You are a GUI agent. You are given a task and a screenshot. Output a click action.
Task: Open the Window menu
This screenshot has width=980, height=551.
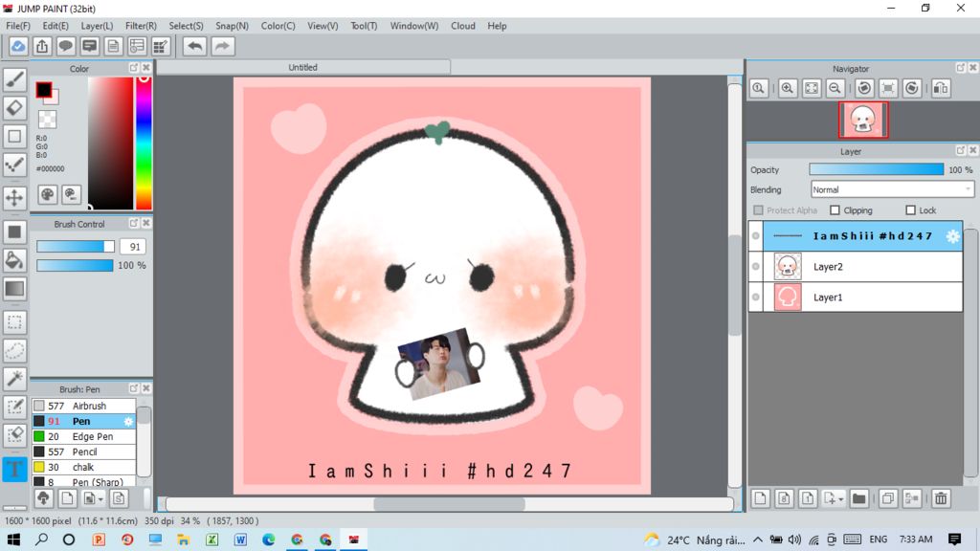(x=414, y=26)
